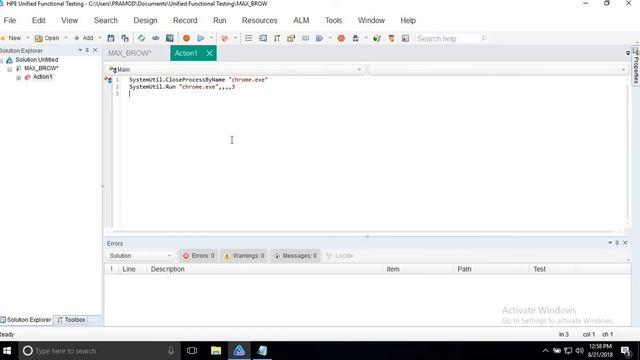Start recording with the orange Record button
Screen dimensions: 640x360
[x=186, y=38]
